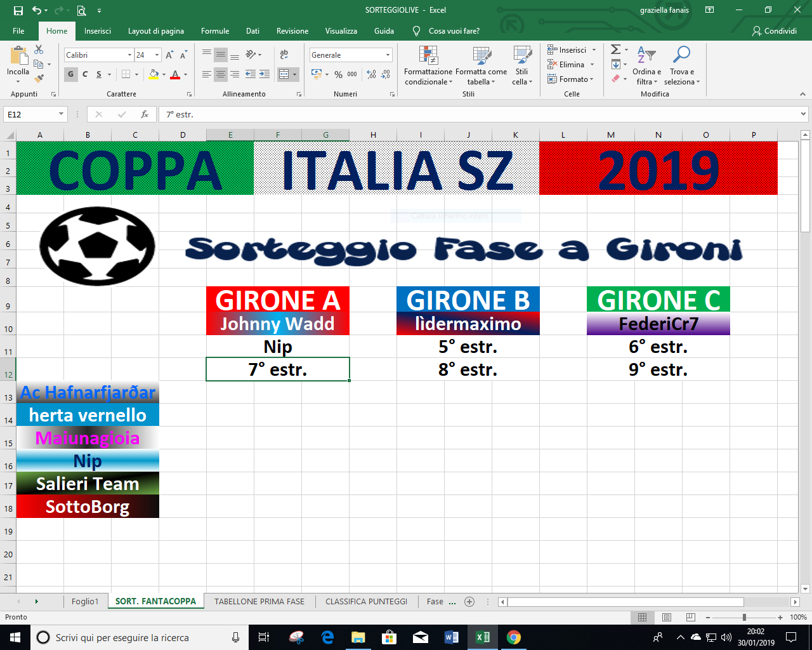This screenshot has width=812, height=650.
Task: Increase decimal places
Action: (372, 74)
